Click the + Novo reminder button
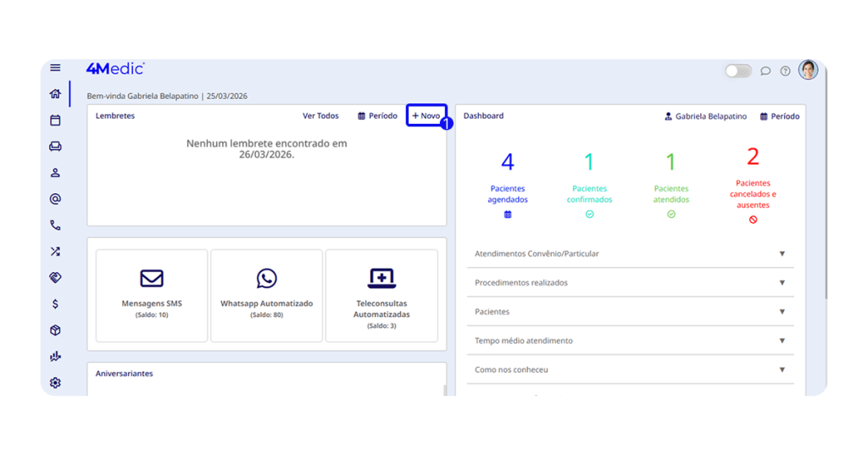868x456 pixels. [x=426, y=115]
